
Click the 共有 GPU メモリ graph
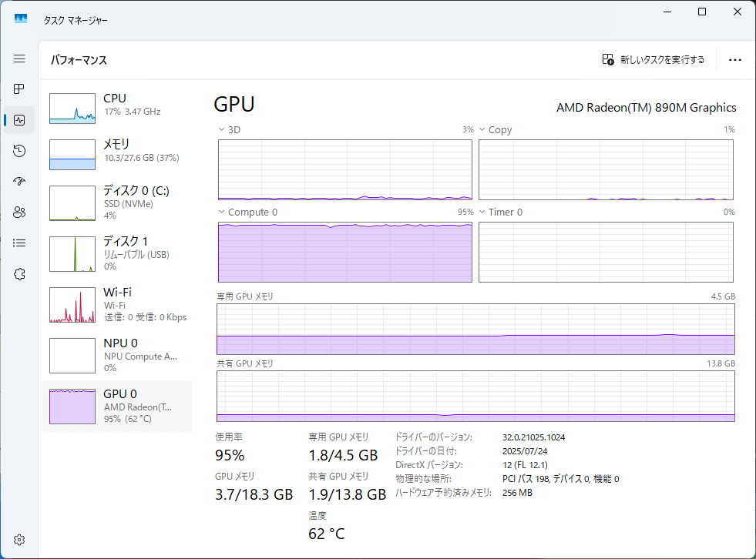(x=476, y=396)
